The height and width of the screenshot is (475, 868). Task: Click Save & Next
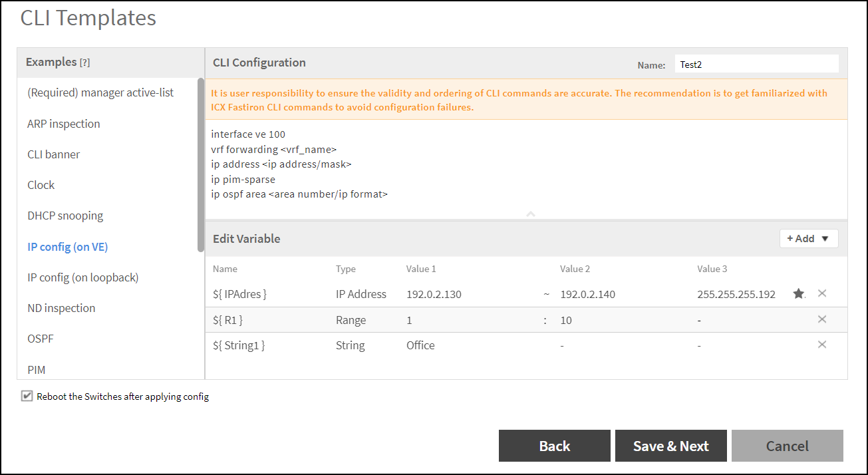point(671,446)
